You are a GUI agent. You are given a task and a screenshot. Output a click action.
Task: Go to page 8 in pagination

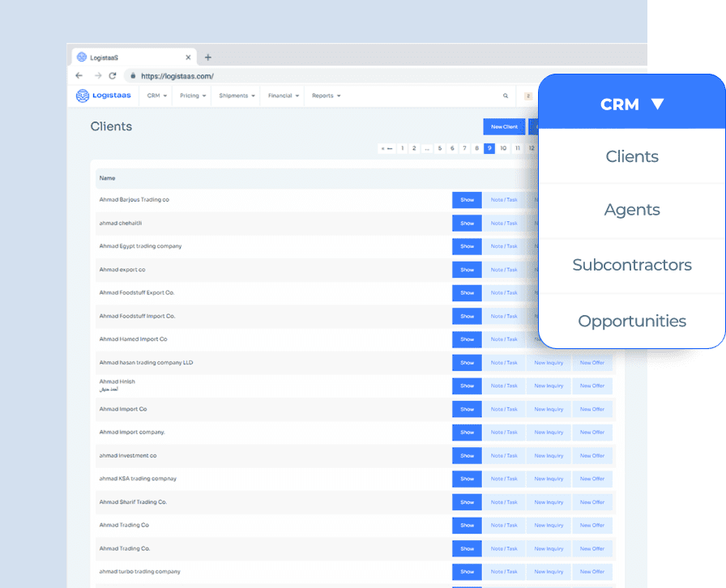tap(477, 148)
